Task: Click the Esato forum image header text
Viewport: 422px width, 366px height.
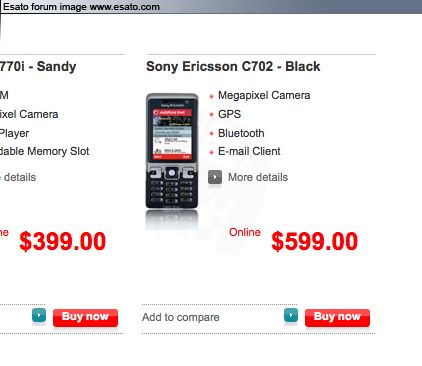Action: tap(81, 7)
